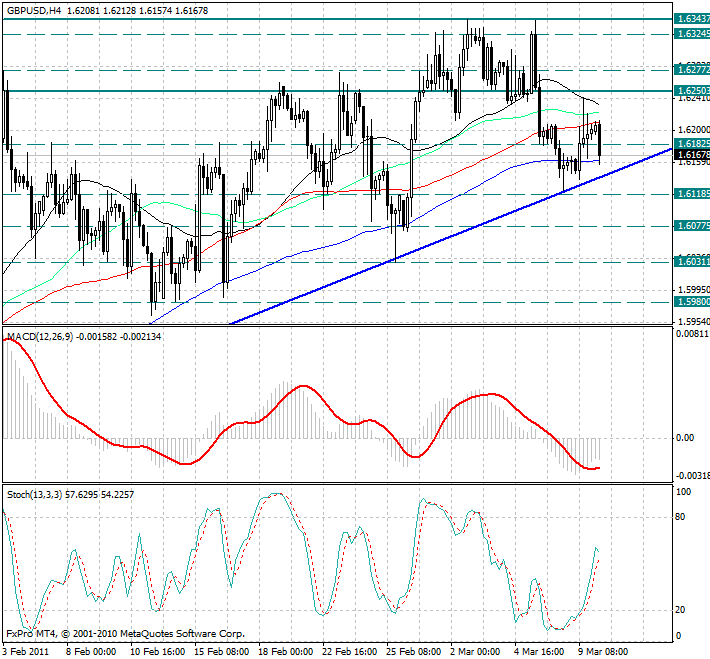
Task: Click the Stochastic oversold level 20
Action: tap(680, 610)
